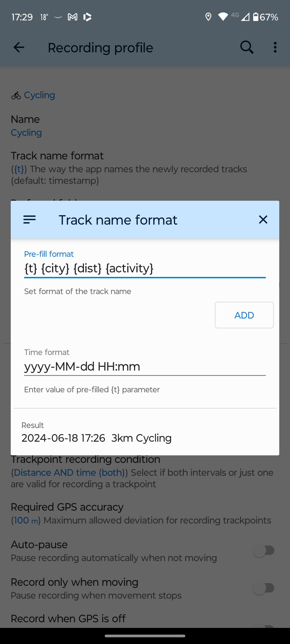Open the Name setting showing Cycling
Screen dimensions: 290x644
(x=26, y=126)
